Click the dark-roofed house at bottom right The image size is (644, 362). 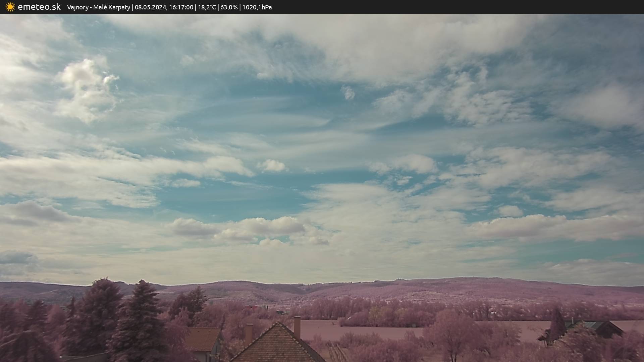point(600,328)
